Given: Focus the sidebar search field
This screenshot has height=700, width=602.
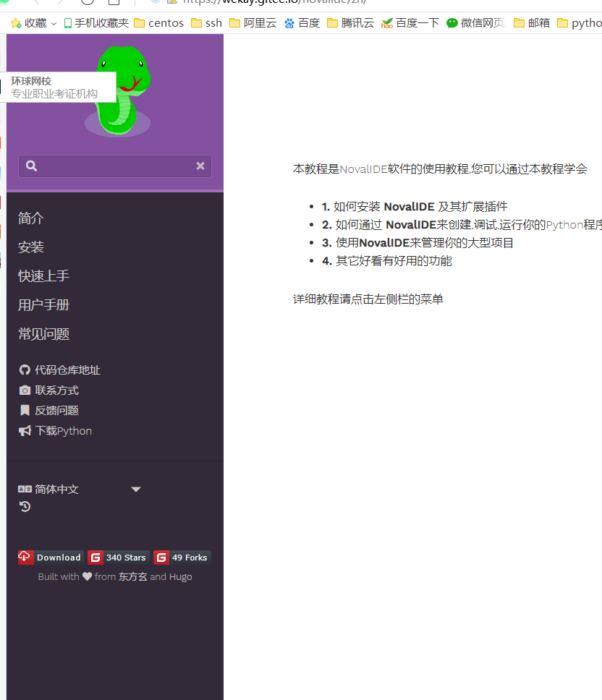Looking at the screenshot, I should (x=115, y=166).
